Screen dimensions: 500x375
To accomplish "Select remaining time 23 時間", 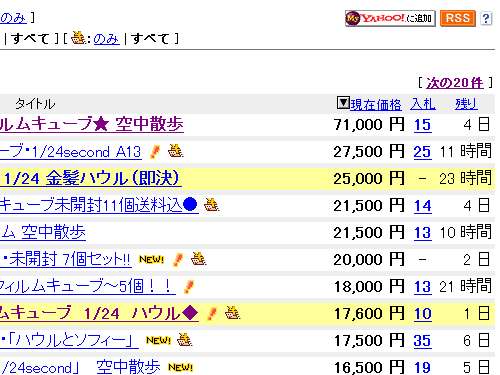I will pyautogui.click(x=465, y=178).
